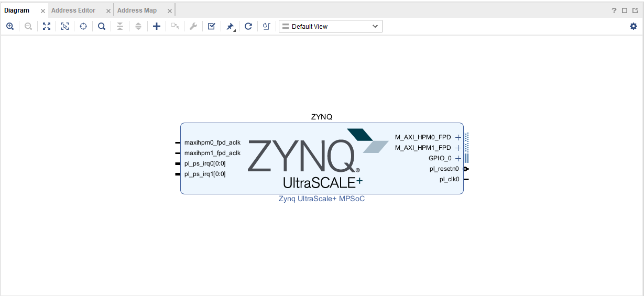Click the GPIO_0 label text

440,158
